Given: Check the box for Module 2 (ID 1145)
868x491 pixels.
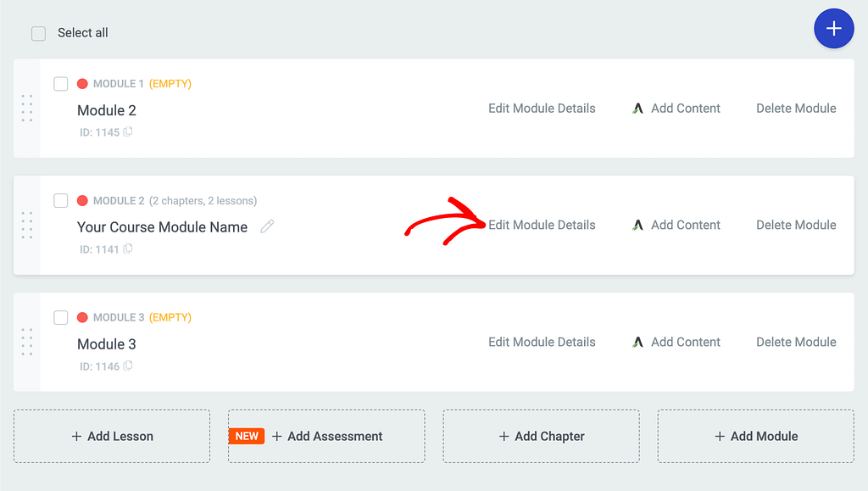Looking at the screenshot, I should 61,84.
